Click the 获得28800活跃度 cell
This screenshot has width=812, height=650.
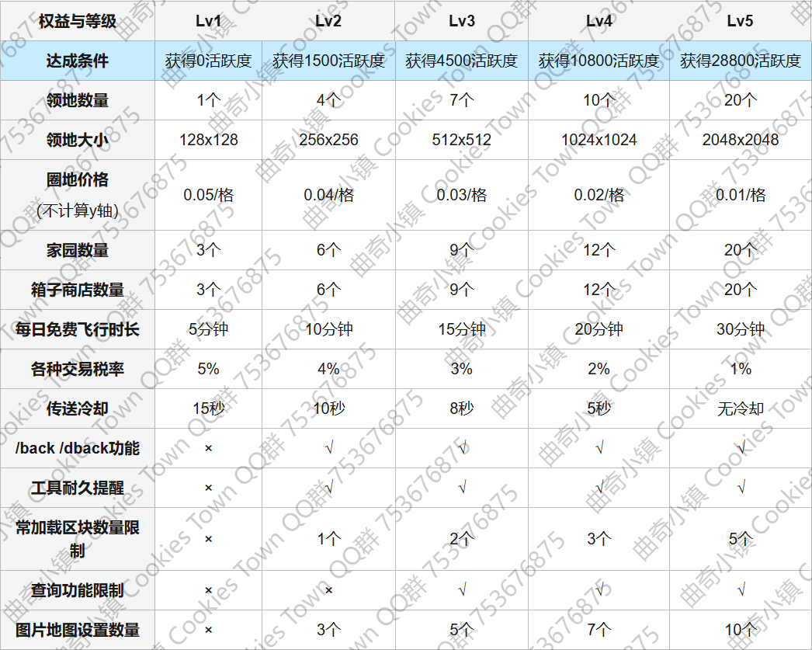(x=740, y=61)
